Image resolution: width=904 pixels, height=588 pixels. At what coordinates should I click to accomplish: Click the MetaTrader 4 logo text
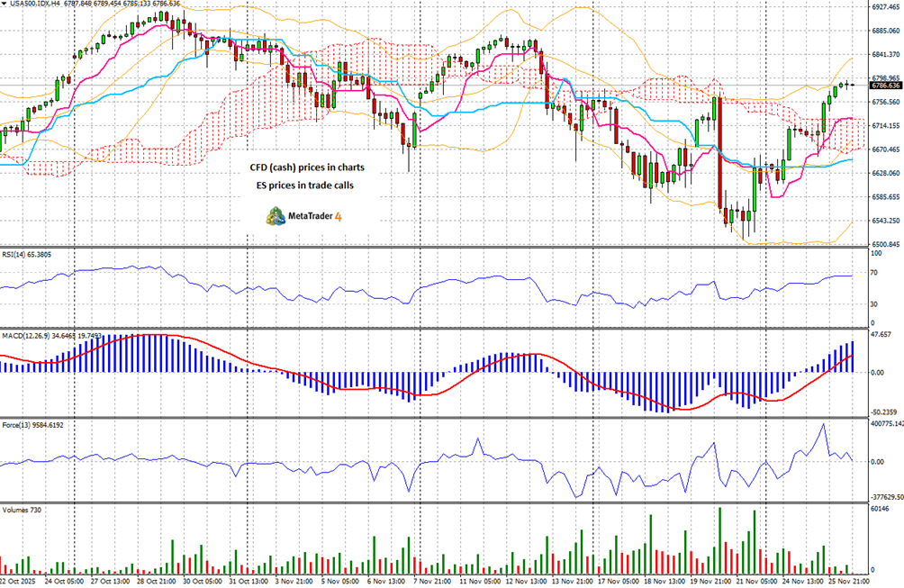pyautogui.click(x=315, y=217)
